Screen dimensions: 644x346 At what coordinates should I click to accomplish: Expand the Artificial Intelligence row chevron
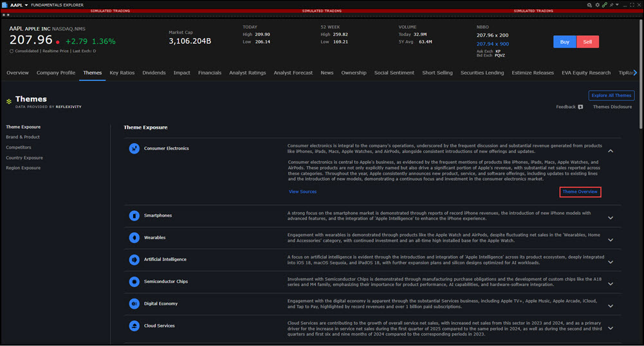click(611, 262)
